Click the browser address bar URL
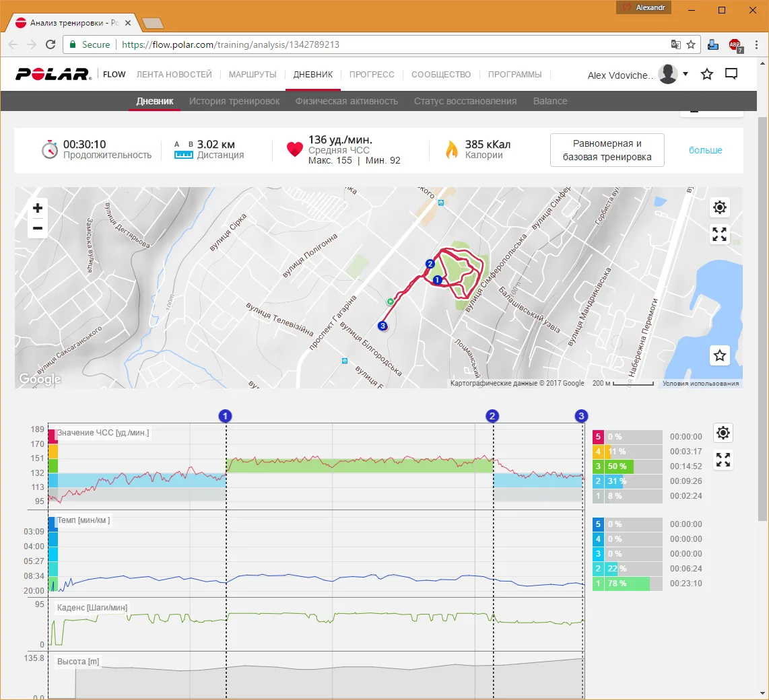The width and height of the screenshot is (769, 700). click(x=337, y=44)
